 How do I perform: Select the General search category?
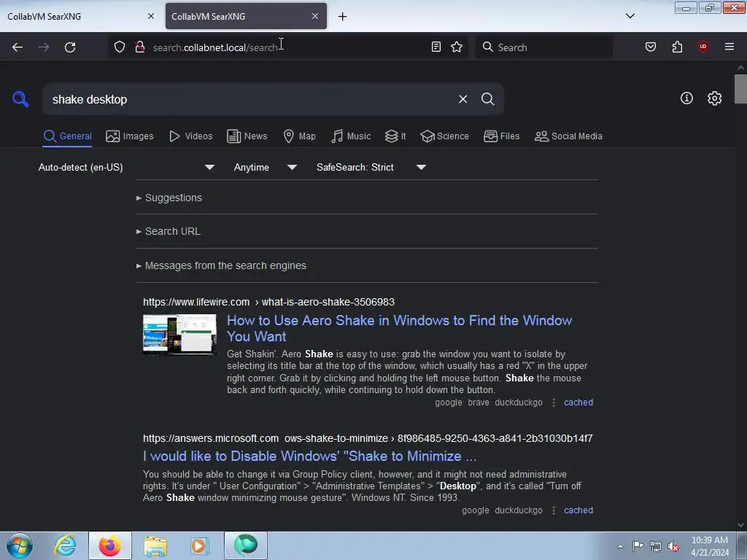tap(67, 136)
